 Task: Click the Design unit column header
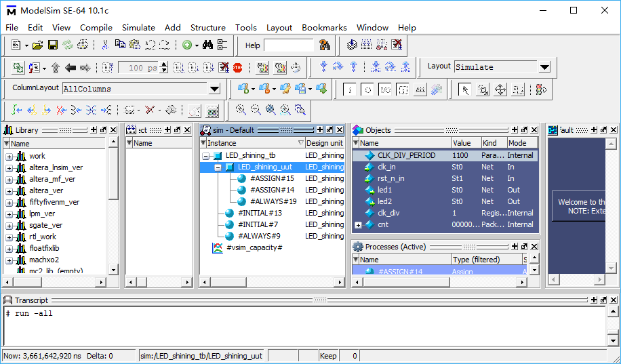(325, 143)
